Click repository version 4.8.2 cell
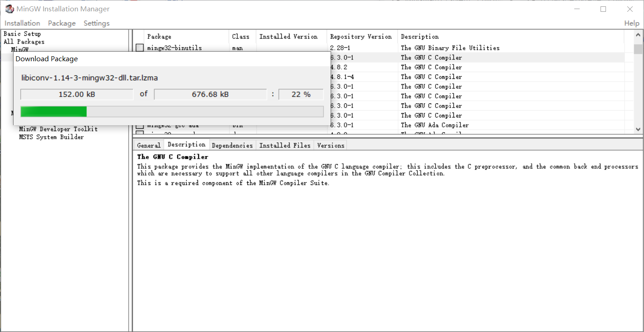The height and width of the screenshot is (332, 644). (x=339, y=67)
